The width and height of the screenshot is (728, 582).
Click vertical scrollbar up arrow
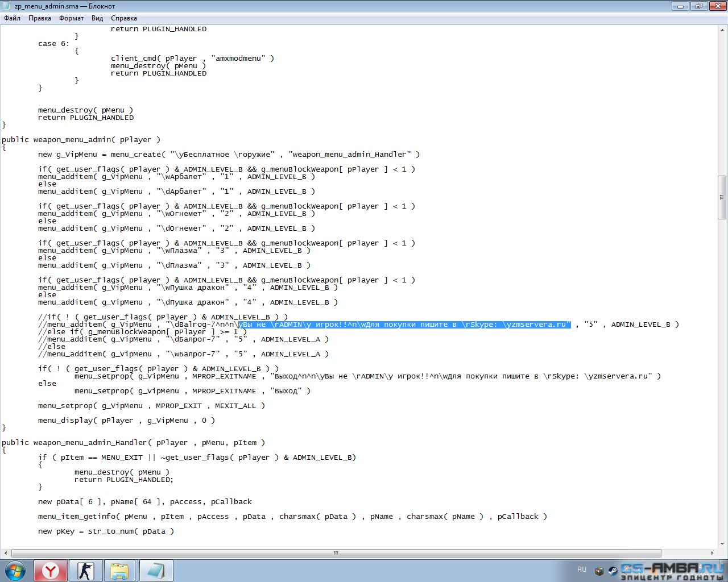click(722, 30)
